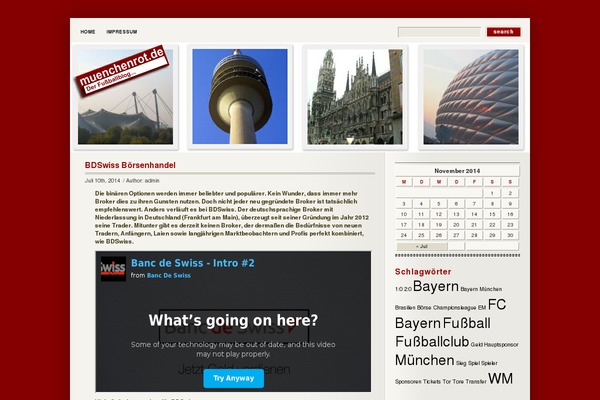This screenshot has height=400, width=600.
Task: Go to previous month « Jul in calendar
Action: coord(422,247)
